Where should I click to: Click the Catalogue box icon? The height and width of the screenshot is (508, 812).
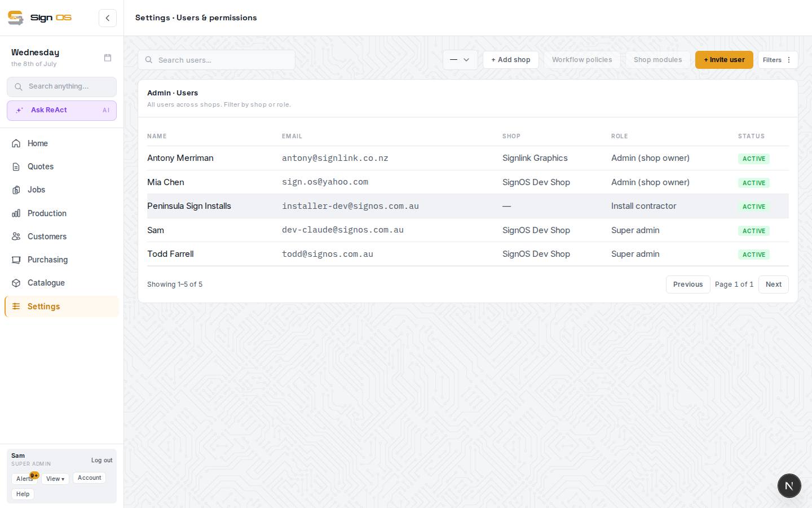(x=16, y=283)
